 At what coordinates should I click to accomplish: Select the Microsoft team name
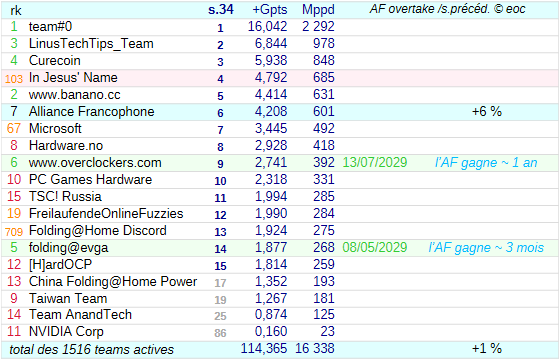tap(55, 129)
